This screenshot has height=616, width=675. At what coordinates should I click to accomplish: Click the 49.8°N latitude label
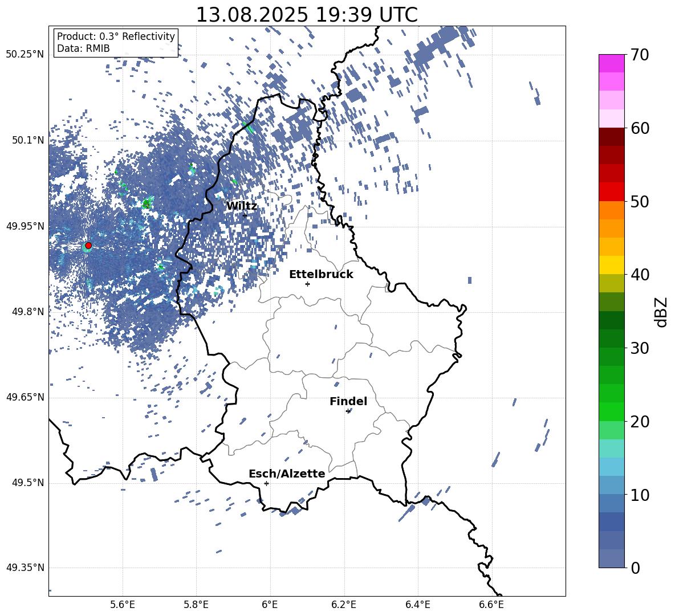pyautogui.click(x=28, y=312)
